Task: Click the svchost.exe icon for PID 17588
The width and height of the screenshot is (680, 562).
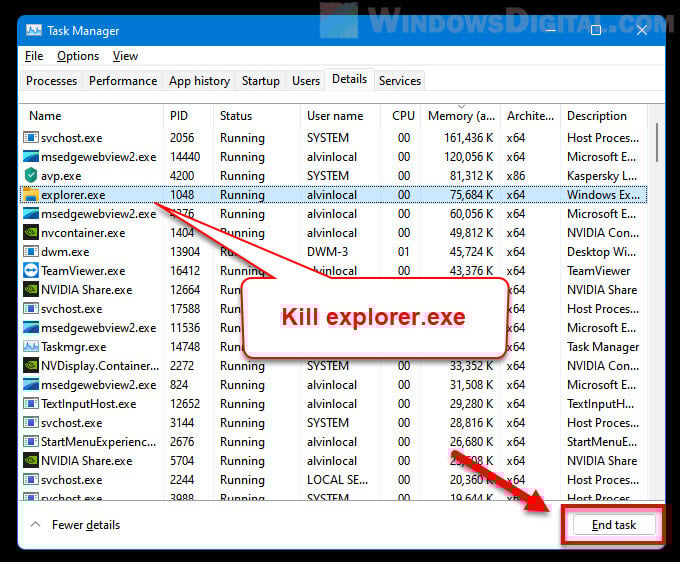Action: click(30, 309)
